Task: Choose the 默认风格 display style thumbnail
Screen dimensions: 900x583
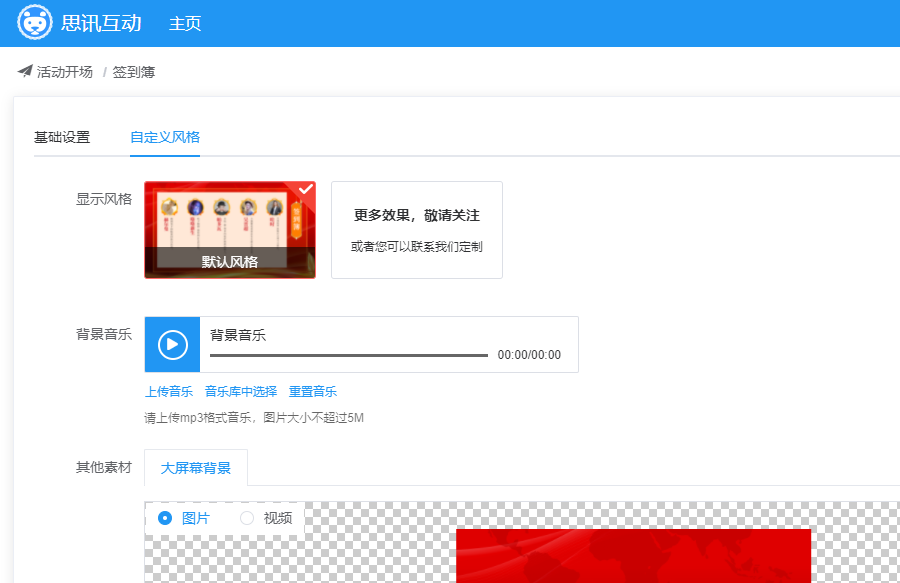Action: click(230, 230)
